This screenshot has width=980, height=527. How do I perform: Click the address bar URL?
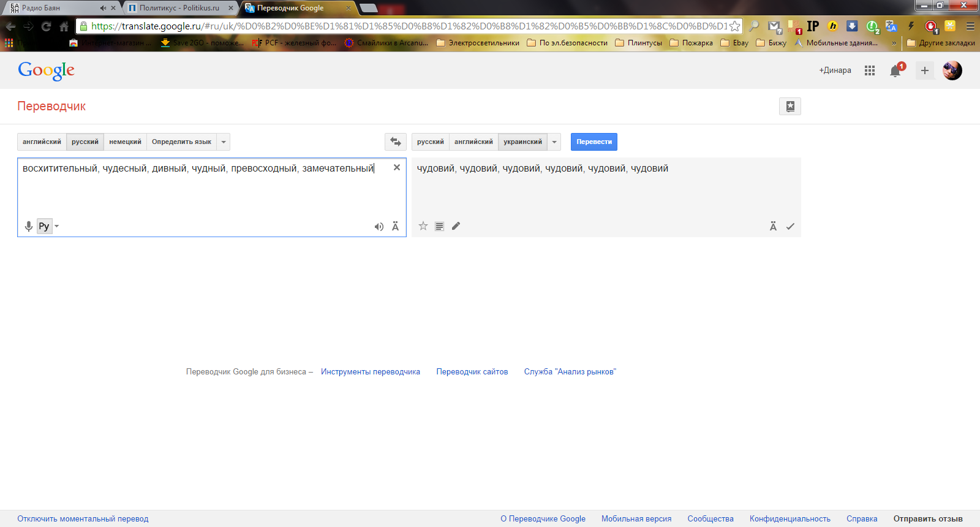point(409,26)
